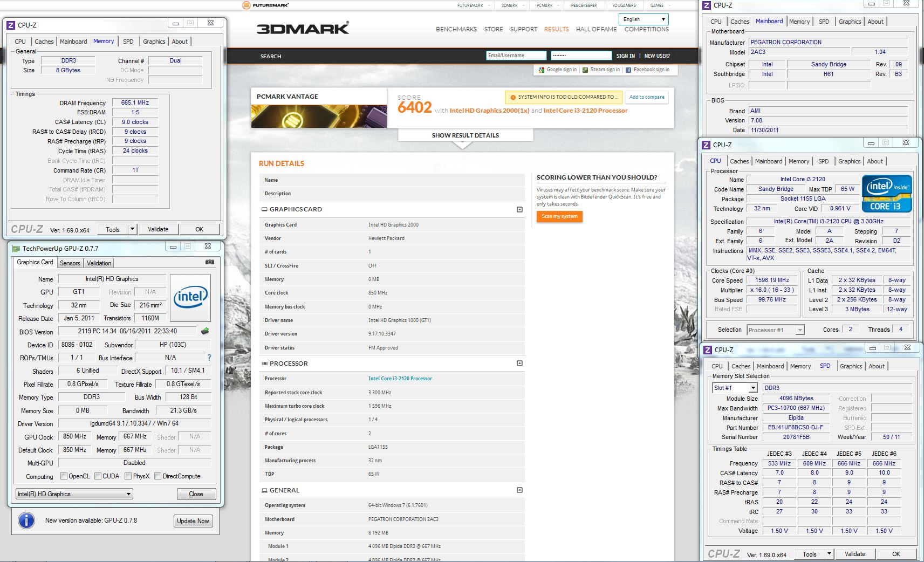Open the About tab in the CPU-Z Mainboard window
The height and width of the screenshot is (562, 924).
[875, 22]
